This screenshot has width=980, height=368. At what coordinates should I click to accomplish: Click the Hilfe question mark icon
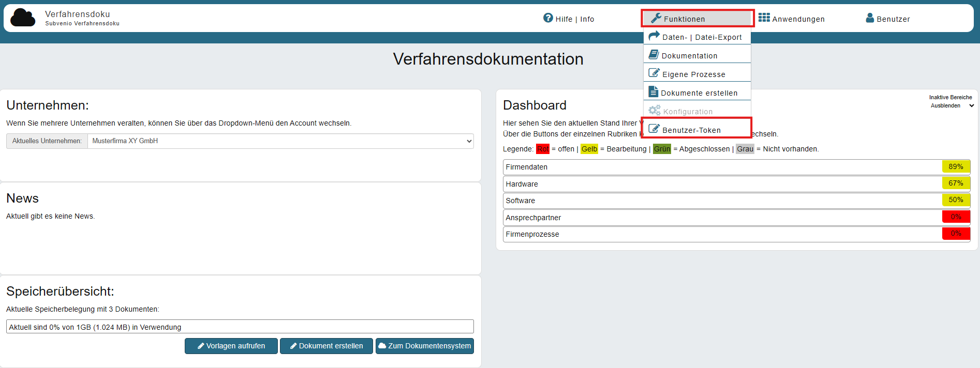(548, 18)
